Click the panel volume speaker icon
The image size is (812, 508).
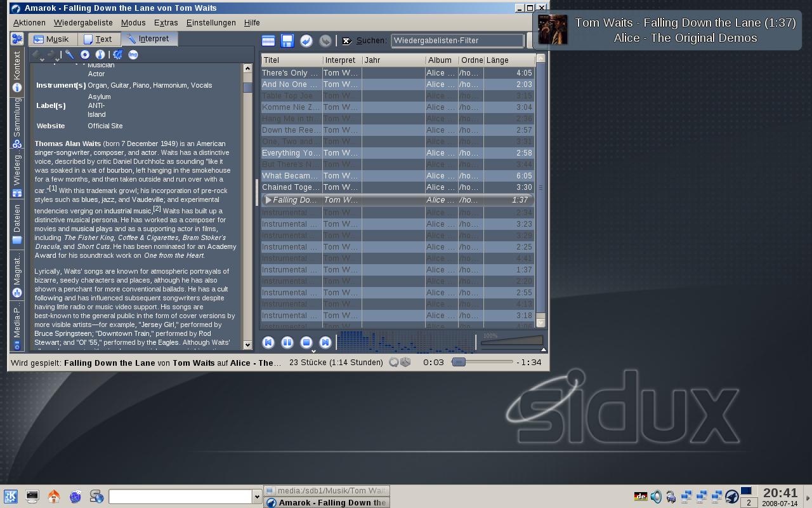tap(656, 497)
